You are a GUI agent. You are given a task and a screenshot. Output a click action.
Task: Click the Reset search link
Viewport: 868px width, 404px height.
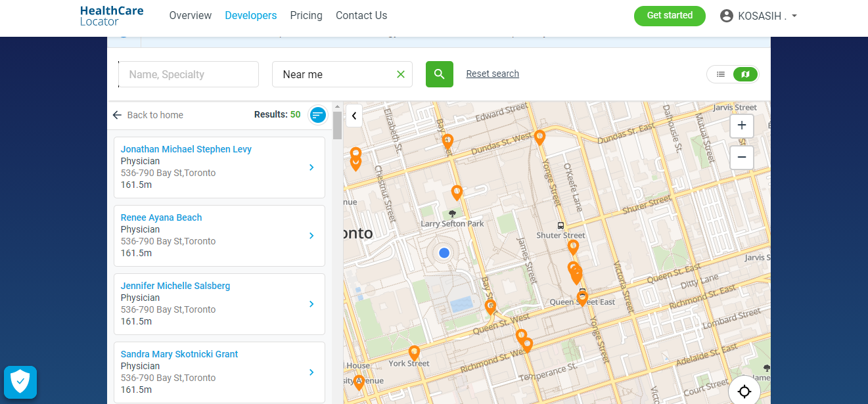coord(493,74)
